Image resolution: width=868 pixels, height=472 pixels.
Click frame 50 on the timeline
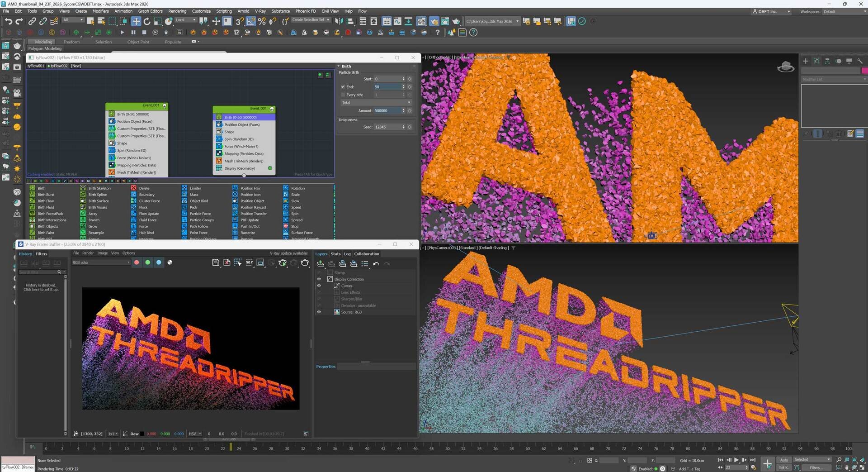point(448,448)
